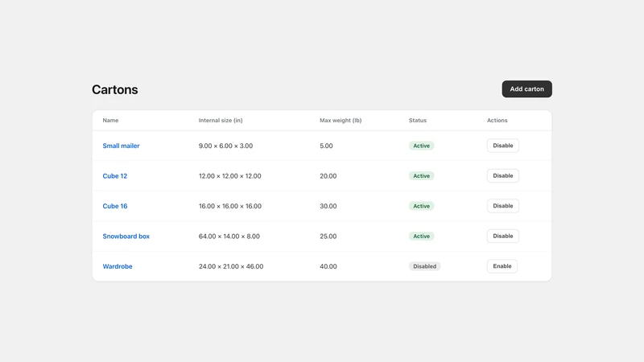Click the Actions column header
The image size is (644, 362).
coord(497,120)
